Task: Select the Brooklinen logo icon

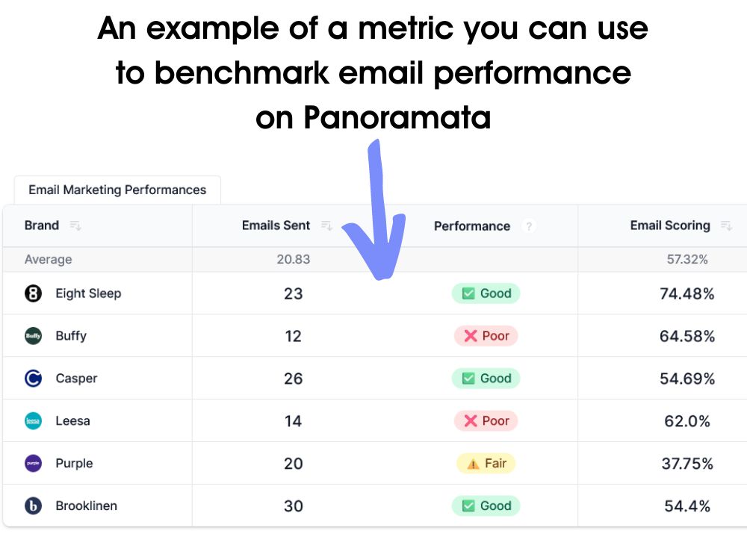Action: coord(33,505)
